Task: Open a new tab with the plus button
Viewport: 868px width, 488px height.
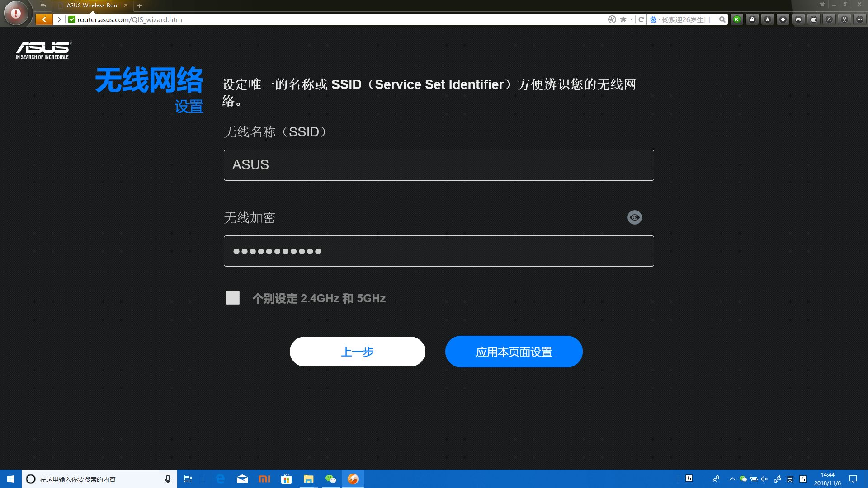Action: pyautogui.click(x=140, y=6)
